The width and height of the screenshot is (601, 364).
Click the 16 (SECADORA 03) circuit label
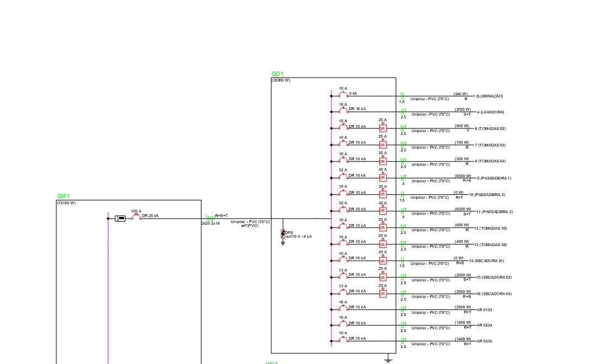coord(494,294)
